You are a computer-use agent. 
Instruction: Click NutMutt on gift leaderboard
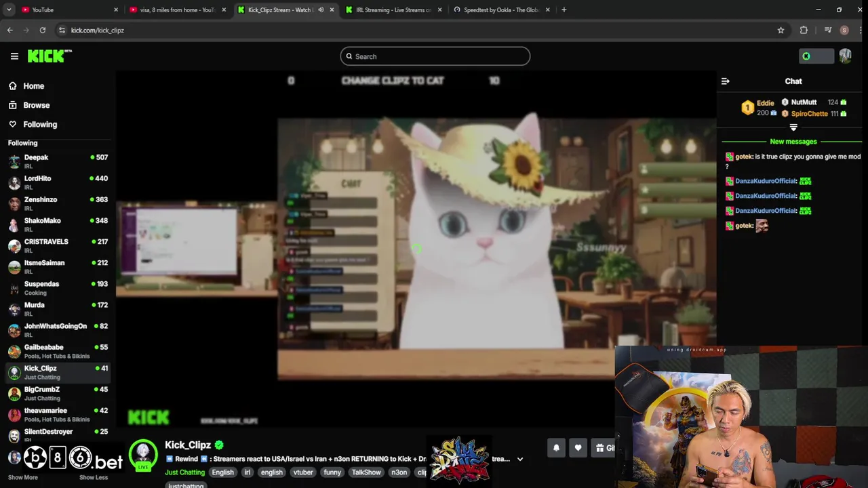[804, 102]
